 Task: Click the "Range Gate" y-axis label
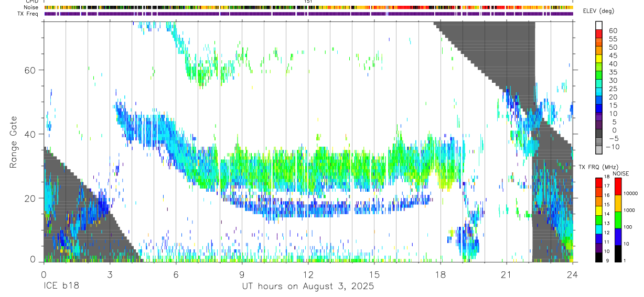[15, 142]
